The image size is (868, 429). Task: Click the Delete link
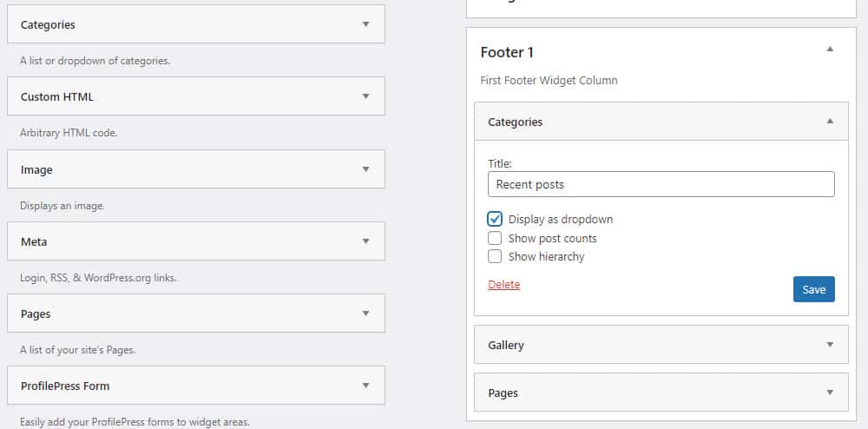coord(503,285)
